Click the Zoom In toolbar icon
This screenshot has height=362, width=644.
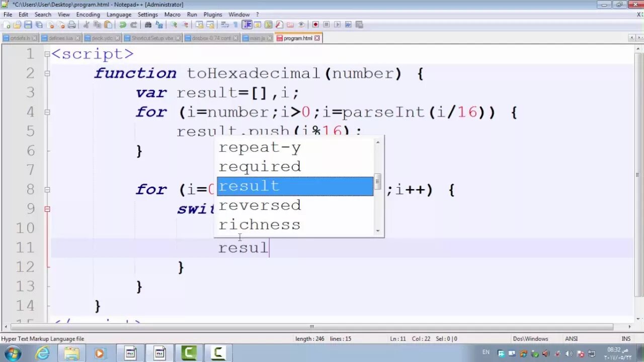(x=174, y=25)
